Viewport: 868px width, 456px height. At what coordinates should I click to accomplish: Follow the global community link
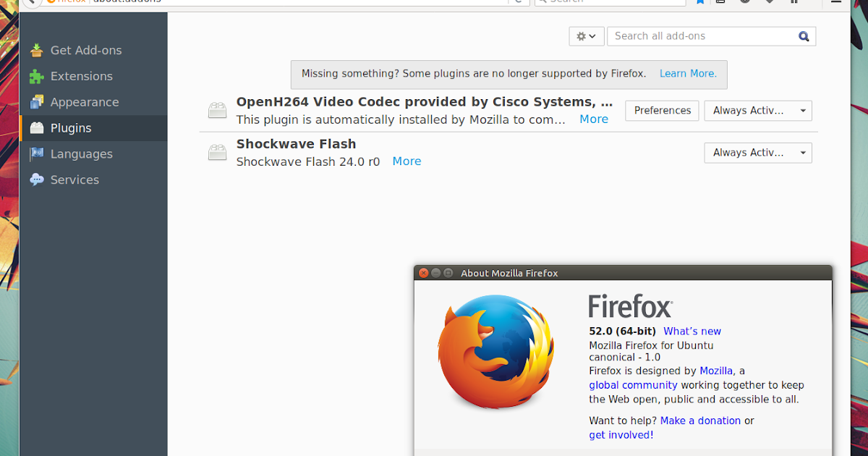click(633, 385)
